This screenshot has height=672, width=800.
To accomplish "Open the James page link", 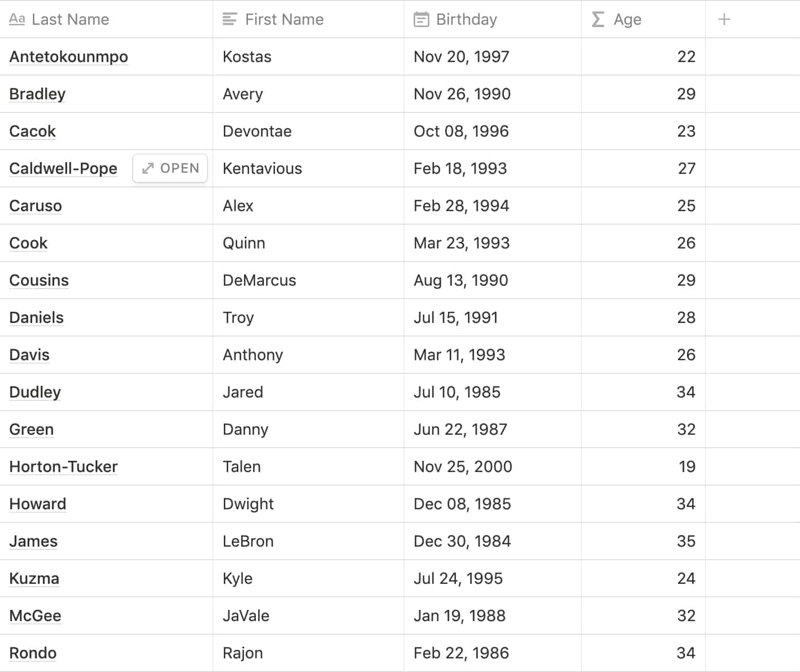I will (33, 541).
